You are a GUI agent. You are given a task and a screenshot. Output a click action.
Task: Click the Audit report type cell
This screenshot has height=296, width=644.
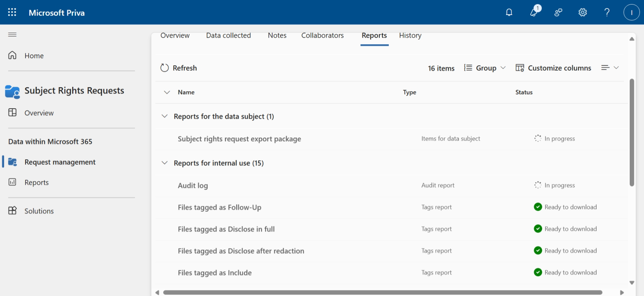pyautogui.click(x=438, y=185)
